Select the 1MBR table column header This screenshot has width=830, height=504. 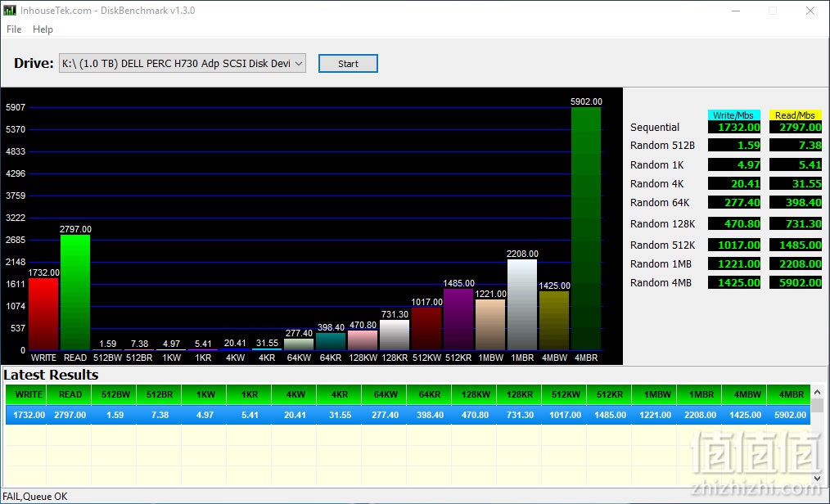point(700,394)
